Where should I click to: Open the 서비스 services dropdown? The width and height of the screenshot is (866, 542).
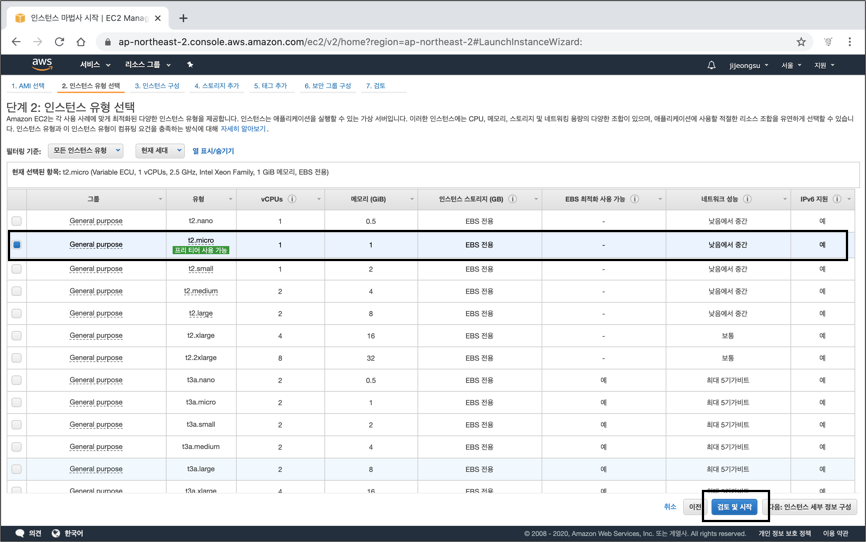95,65
